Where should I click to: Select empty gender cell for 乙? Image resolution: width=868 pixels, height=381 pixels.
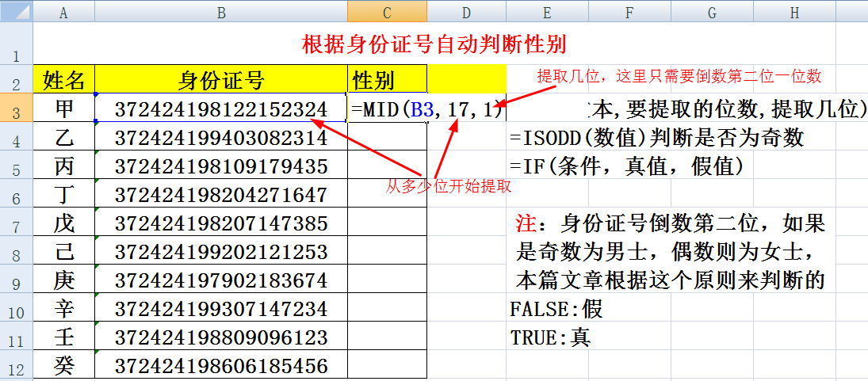tap(388, 136)
